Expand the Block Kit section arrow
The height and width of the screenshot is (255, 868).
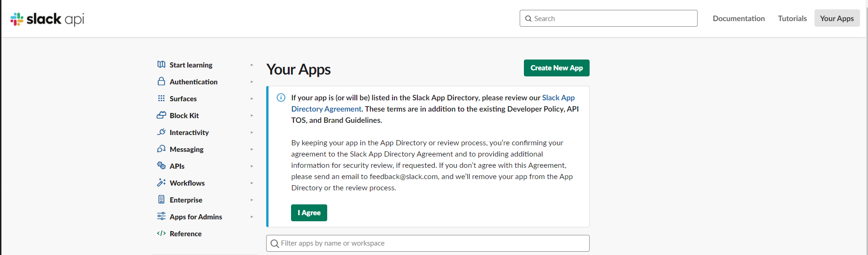(252, 116)
